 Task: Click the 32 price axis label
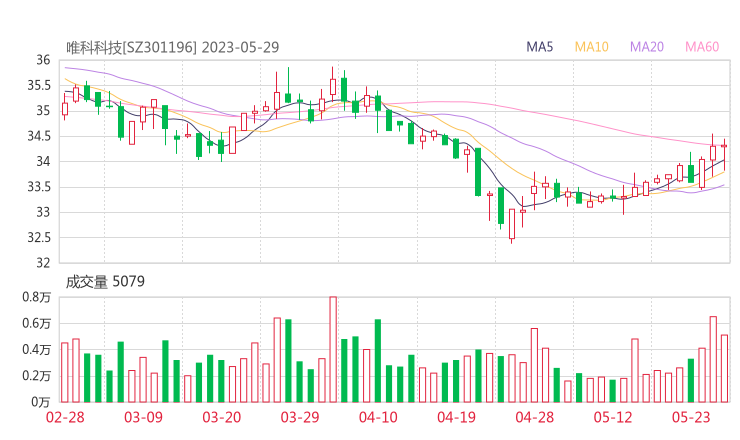pyautogui.click(x=43, y=262)
